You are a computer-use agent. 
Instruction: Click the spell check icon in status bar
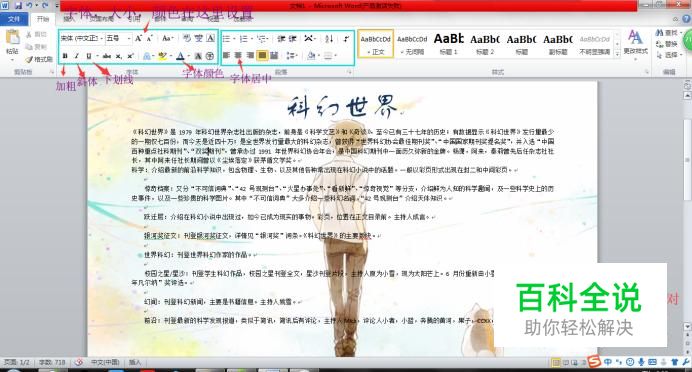pos(79,362)
